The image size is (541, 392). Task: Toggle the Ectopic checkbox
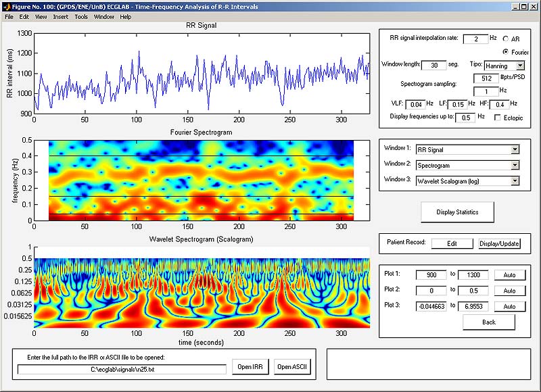click(498, 118)
